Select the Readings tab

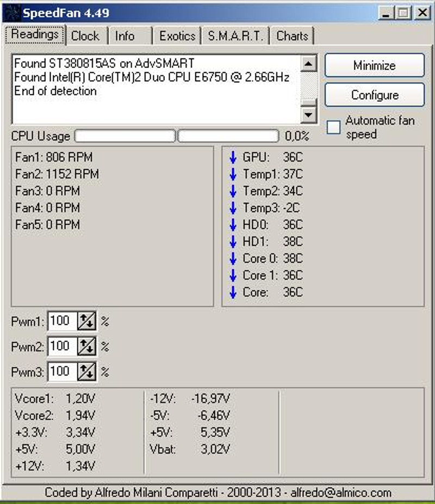35,34
